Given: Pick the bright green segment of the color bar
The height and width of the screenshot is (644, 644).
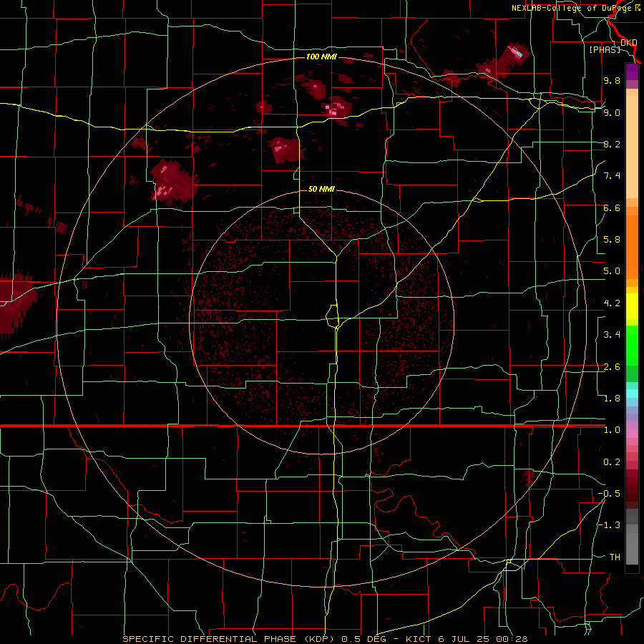Looking at the screenshot, I should (x=632, y=346).
